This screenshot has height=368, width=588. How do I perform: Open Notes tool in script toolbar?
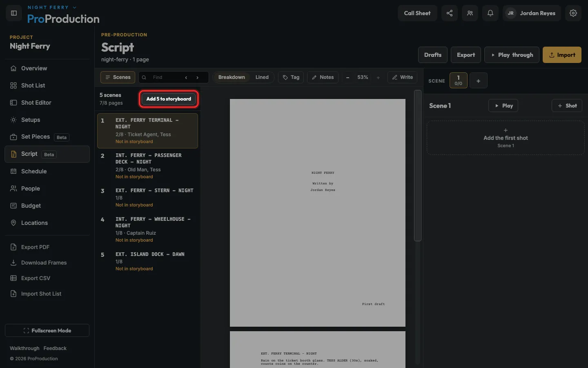pyautogui.click(x=323, y=77)
